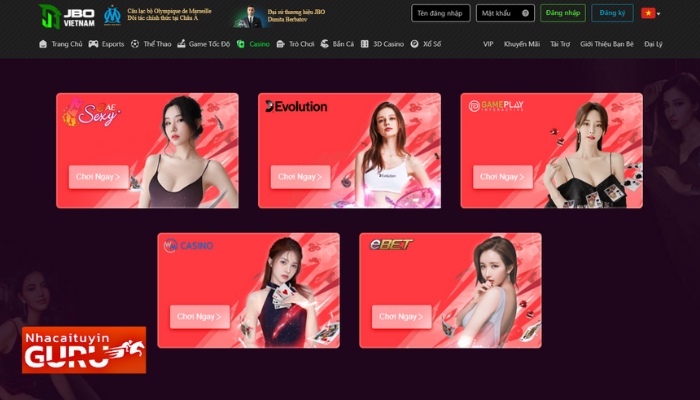700x400 pixels.
Task: Click the Xổ Số lottery ball icon
Action: point(414,44)
